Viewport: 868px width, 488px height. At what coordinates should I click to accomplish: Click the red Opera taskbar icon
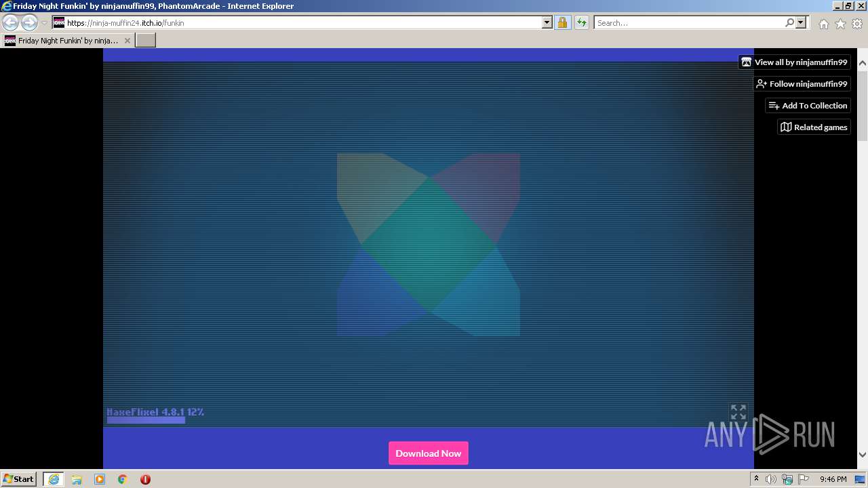(145, 479)
